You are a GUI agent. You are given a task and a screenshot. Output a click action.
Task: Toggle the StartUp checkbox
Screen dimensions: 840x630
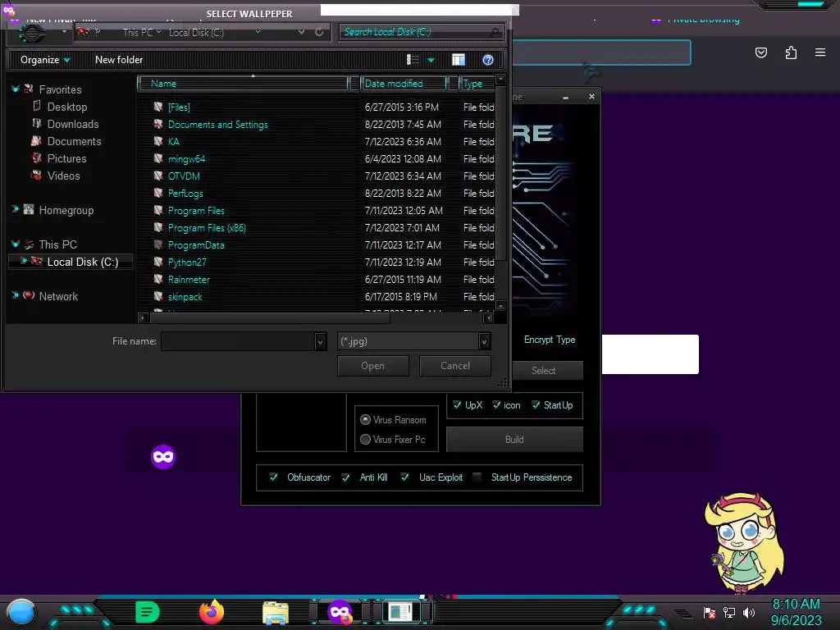536,404
